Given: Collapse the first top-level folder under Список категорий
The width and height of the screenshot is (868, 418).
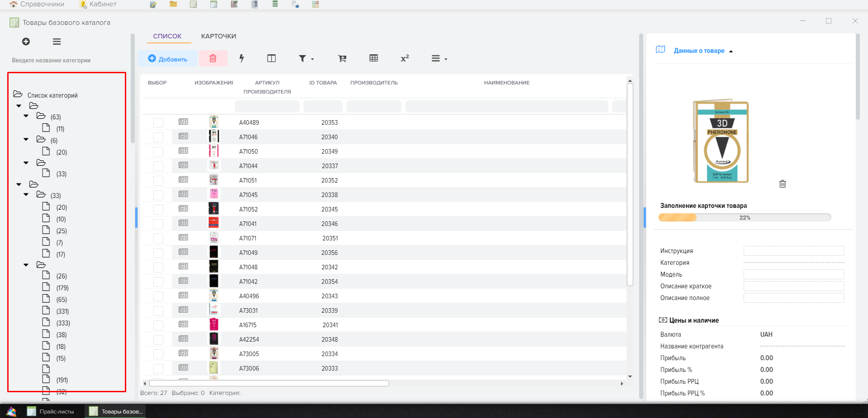Looking at the screenshot, I should pos(19,106).
